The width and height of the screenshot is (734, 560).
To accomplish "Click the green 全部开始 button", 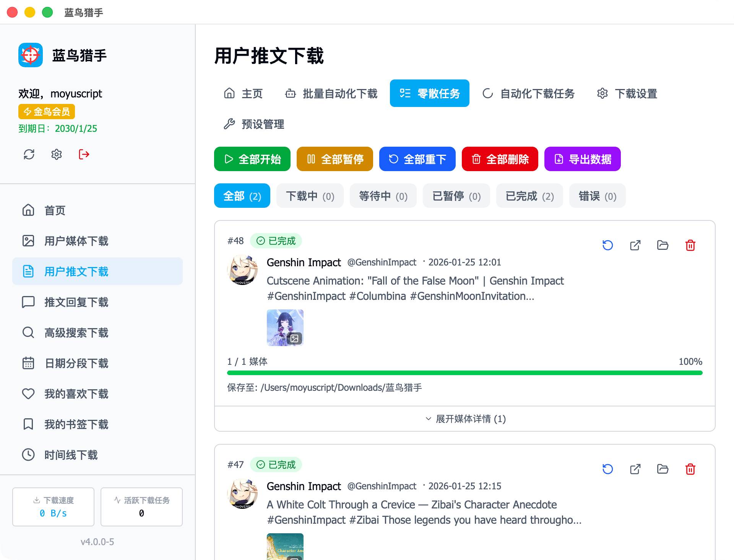I will point(252,159).
